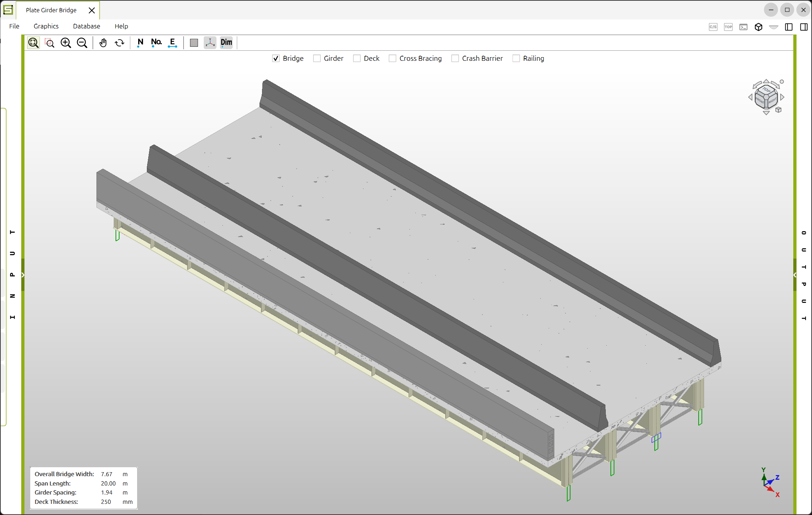This screenshot has height=515, width=812.
Task: Open the console terminal panel icon
Action: [x=743, y=27]
